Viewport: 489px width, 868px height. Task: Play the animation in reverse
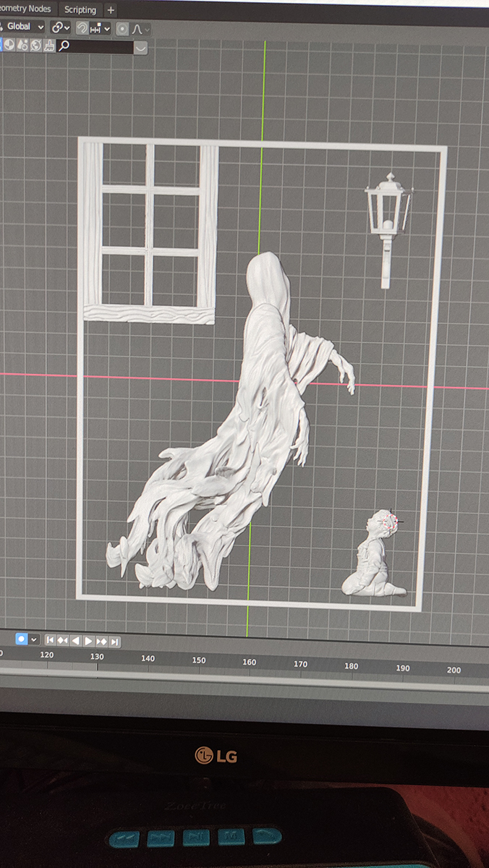click(76, 640)
